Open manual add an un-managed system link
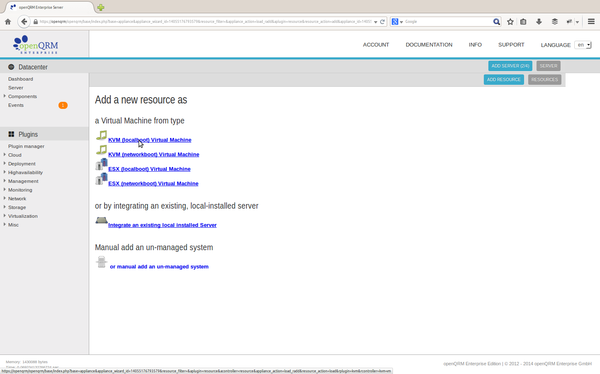The height and width of the screenshot is (374, 600). (159, 267)
